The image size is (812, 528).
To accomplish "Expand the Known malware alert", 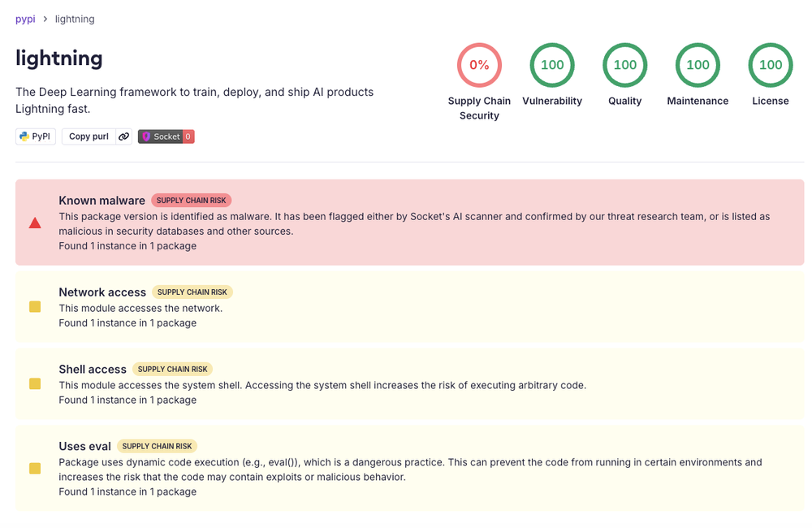I will [409, 223].
